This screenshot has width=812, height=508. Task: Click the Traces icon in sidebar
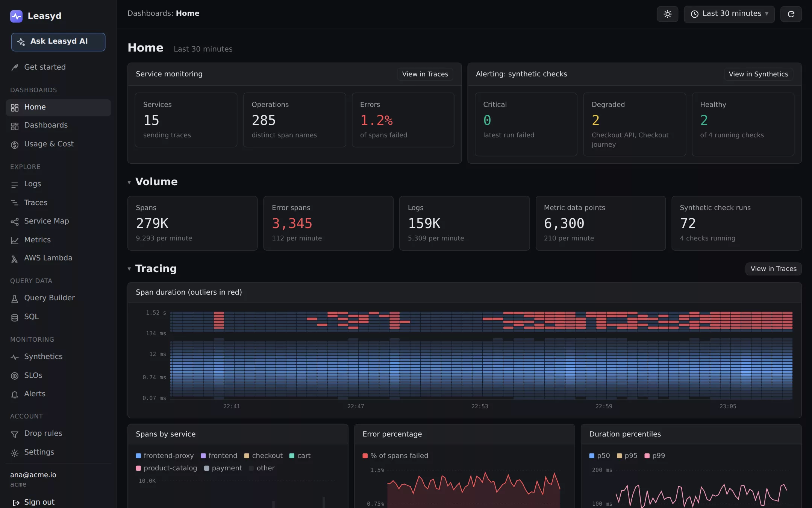coord(15,203)
